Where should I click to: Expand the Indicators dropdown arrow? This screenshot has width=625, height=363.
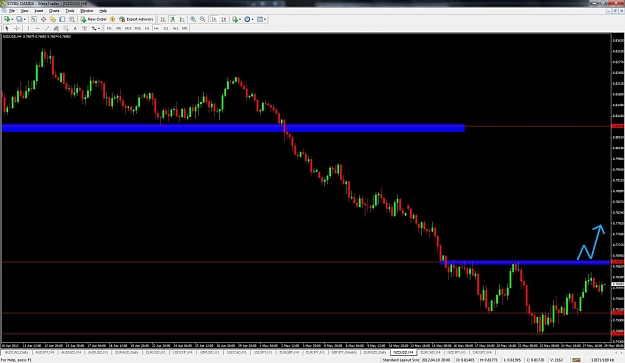coord(240,19)
